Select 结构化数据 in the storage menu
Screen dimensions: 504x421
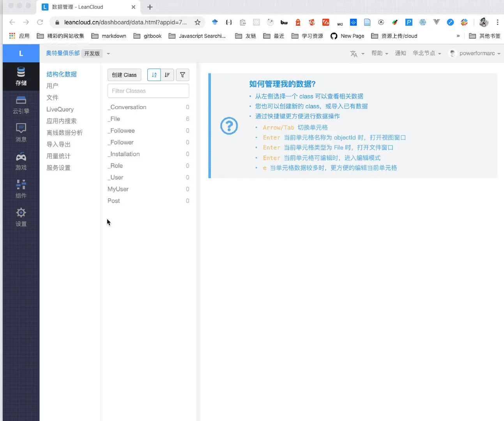coord(62,74)
